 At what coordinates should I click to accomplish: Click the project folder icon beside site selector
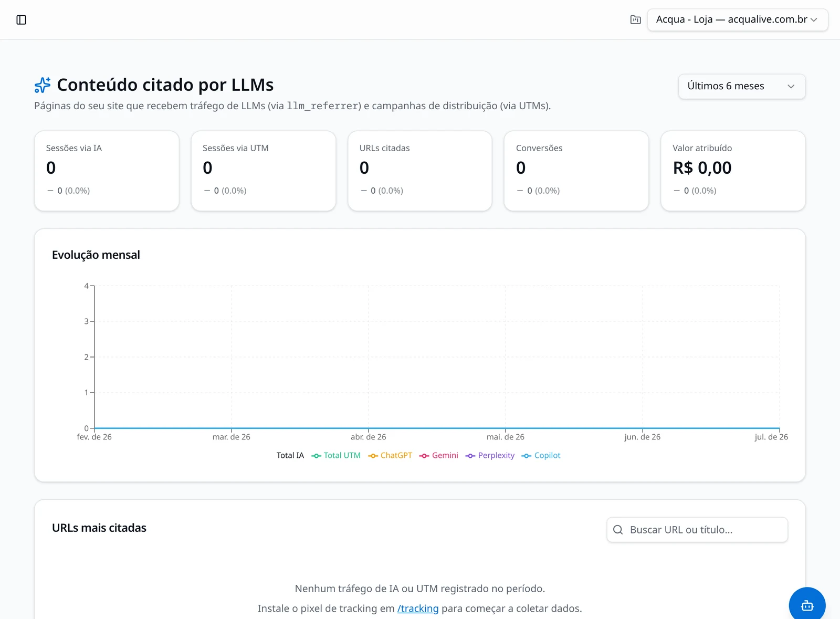tap(635, 20)
